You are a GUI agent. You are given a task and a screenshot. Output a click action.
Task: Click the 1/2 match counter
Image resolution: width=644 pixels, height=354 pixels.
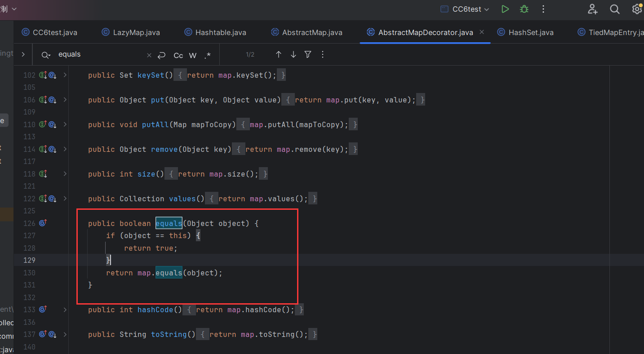[250, 55]
